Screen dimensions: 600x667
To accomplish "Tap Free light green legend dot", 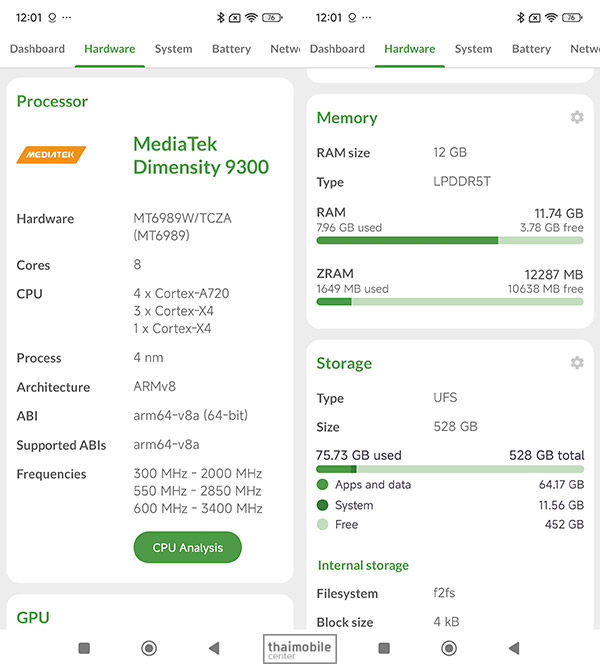I will click(x=323, y=524).
